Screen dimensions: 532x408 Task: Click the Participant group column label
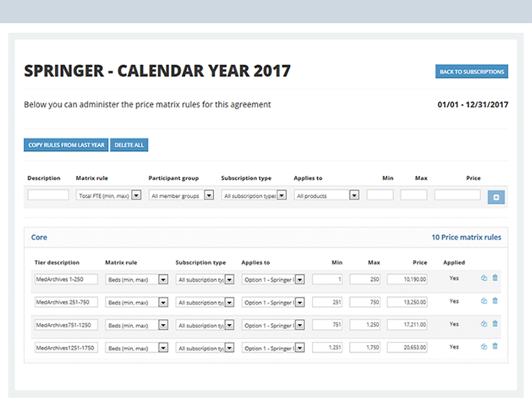point(173,178)
